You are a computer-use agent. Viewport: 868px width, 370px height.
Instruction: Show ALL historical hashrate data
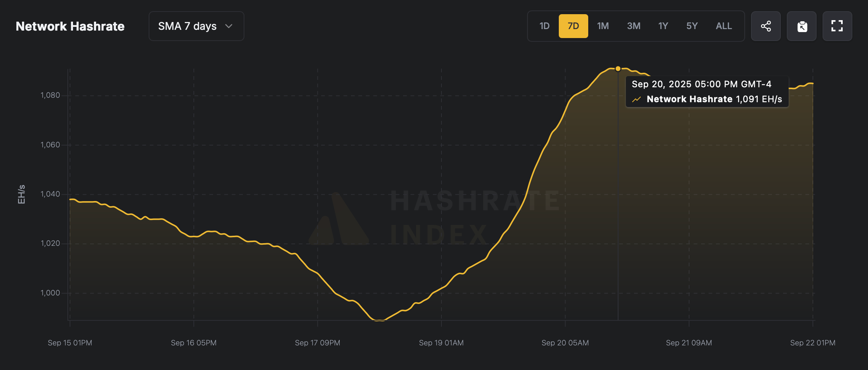click(x=723, y=26)
